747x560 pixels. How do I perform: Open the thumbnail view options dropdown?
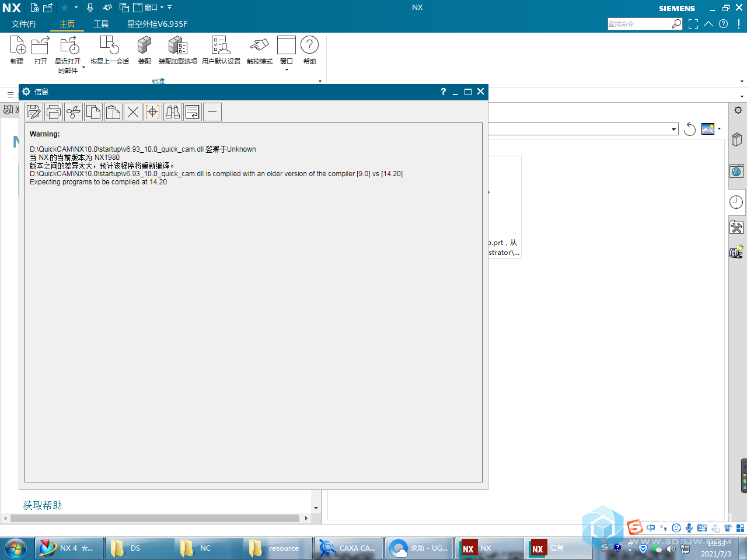(719, 129)
